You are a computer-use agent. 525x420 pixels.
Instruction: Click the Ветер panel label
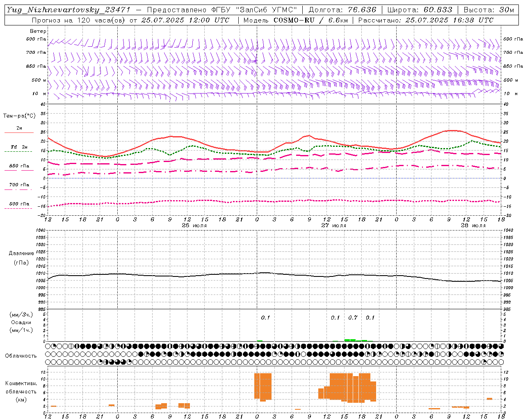pos(38,31)
